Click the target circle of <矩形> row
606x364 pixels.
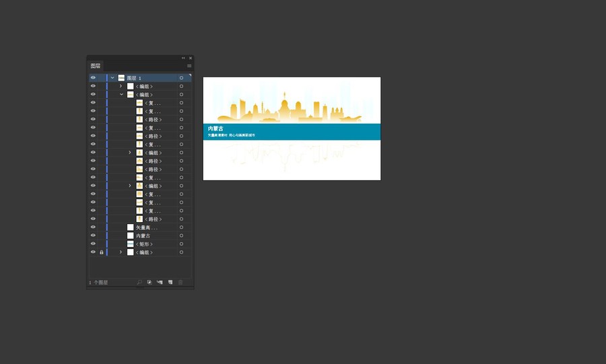181,244
